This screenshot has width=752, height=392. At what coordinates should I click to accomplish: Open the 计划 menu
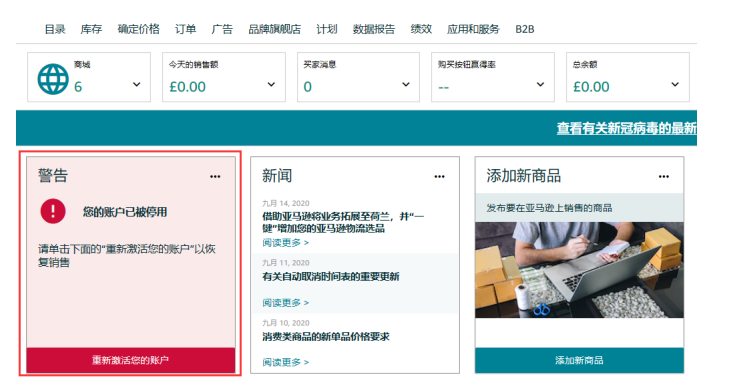coord(327,29)
